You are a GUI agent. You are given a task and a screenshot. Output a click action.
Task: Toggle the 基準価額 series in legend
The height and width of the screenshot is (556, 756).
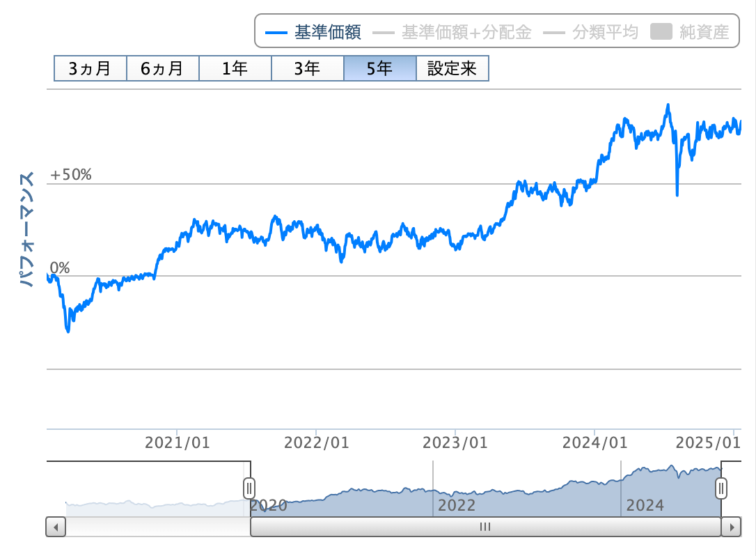pos(314,32)
